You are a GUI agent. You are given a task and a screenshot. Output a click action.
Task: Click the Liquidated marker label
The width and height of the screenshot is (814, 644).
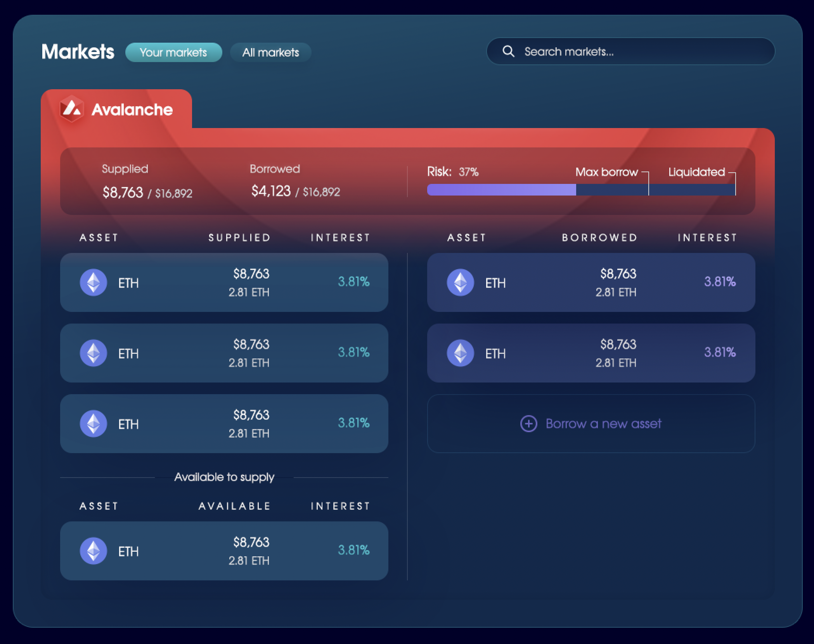(x=696, y=172)
